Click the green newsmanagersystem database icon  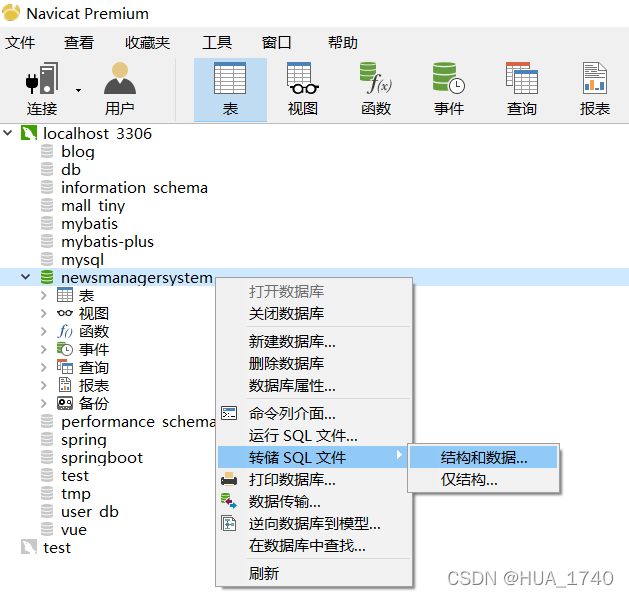click(47, 277)
